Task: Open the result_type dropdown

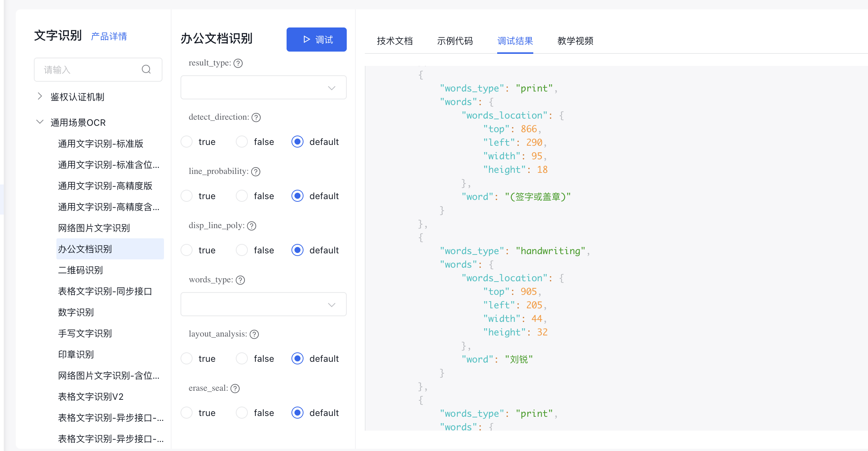Action: [263, 88]
